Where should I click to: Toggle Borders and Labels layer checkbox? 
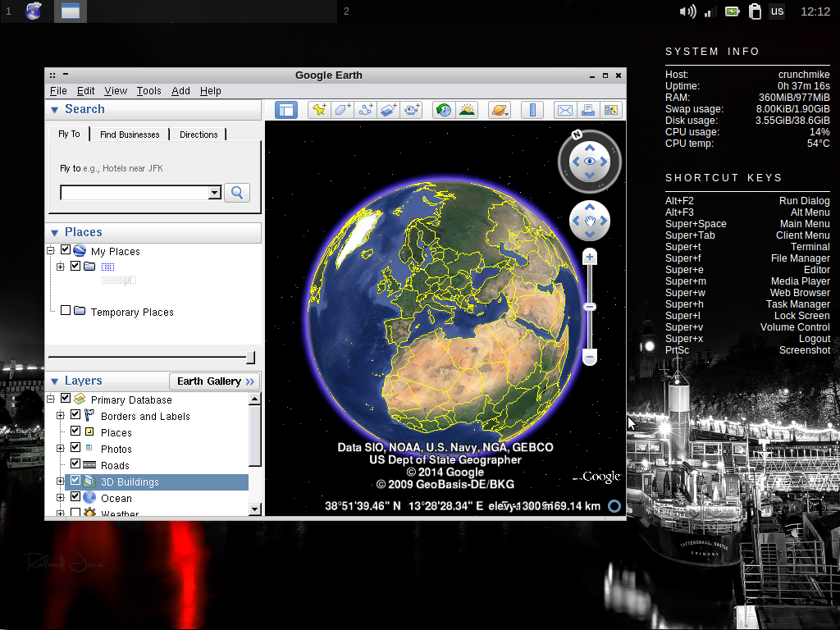75,414
